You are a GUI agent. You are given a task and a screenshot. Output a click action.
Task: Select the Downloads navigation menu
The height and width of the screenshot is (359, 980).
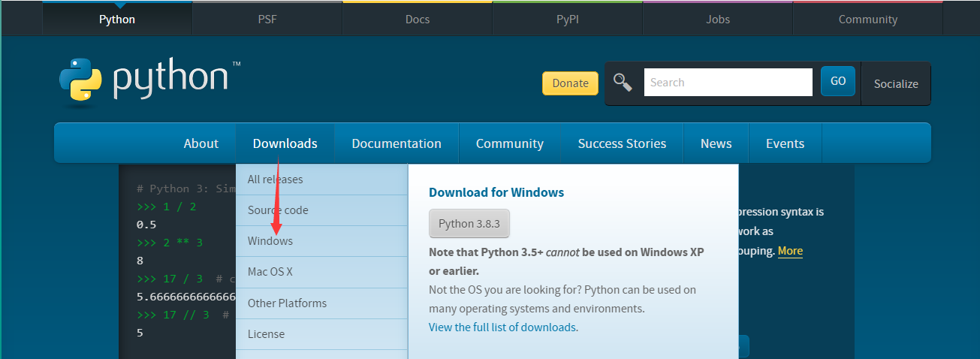(x=285, y=143)
